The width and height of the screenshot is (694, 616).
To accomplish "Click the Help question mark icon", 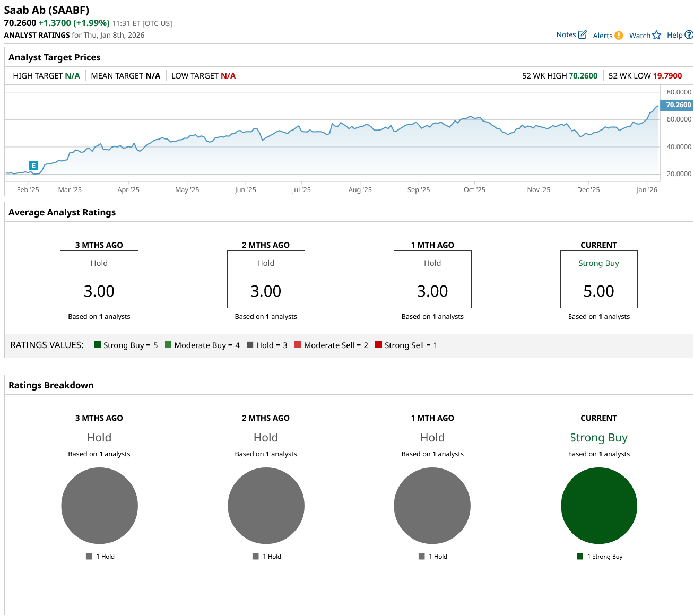I will pyautogui.click(x=689, y=35).
